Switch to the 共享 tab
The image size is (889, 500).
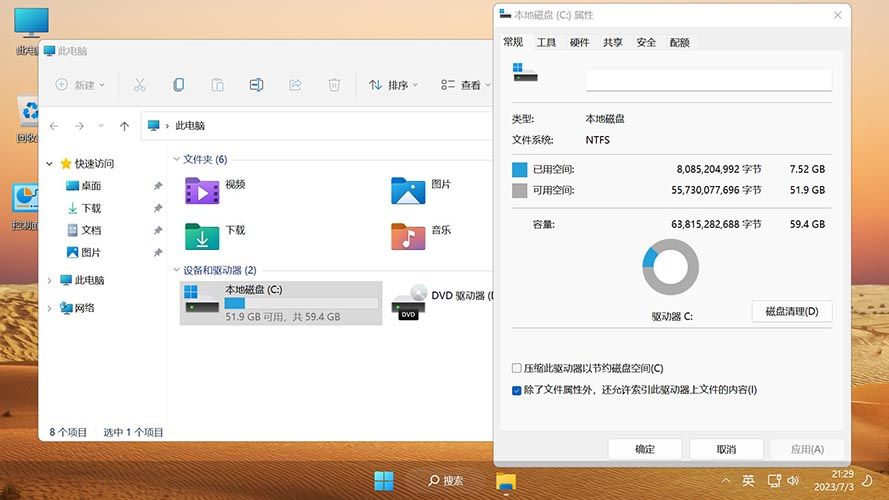[613, 43]
